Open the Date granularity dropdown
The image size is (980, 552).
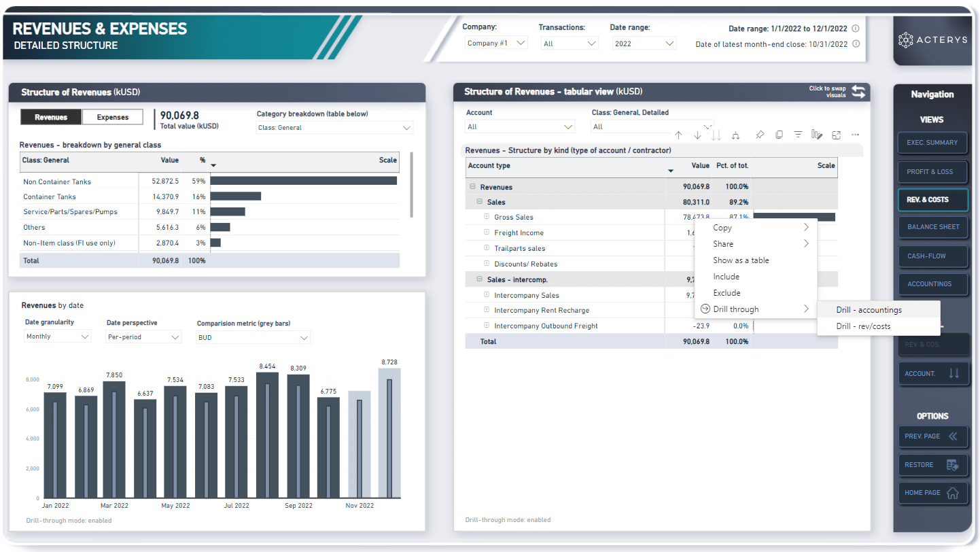point(57,337)
